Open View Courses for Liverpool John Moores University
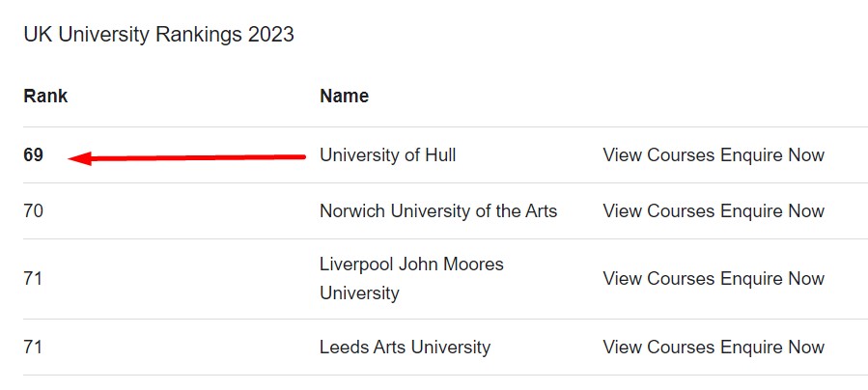The height and width of the screenshot is (390, 868). click(658, 278)
